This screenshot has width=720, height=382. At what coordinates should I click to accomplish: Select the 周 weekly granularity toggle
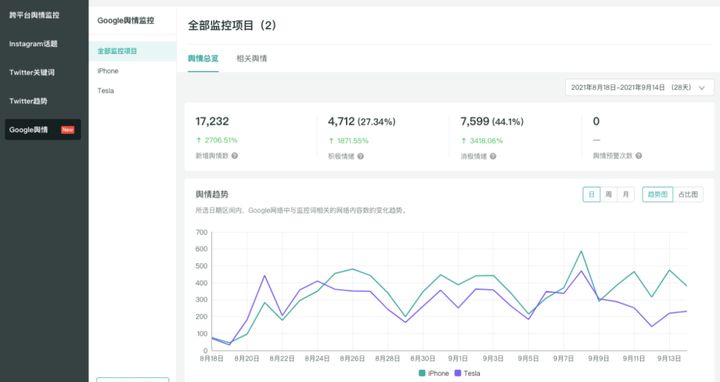coord(608,194)
